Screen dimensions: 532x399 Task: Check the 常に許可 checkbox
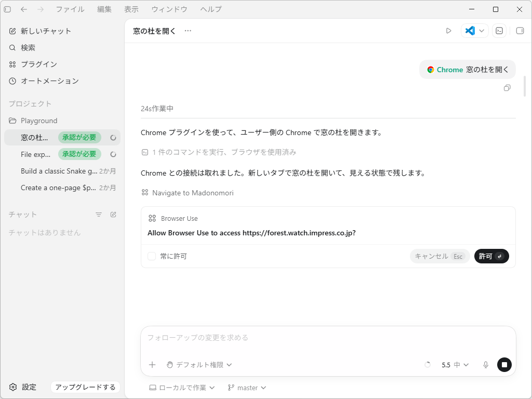(x=152, y=256)
